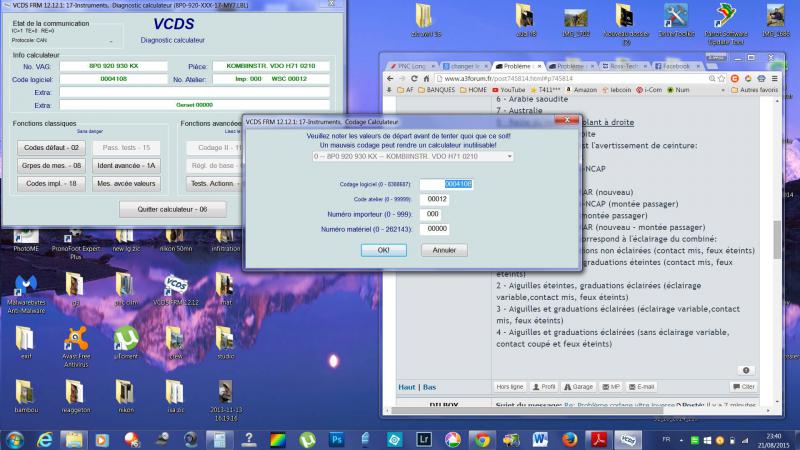
Task: Open the Avast Free Antivirus desktop shortcut
Action: 76,347
